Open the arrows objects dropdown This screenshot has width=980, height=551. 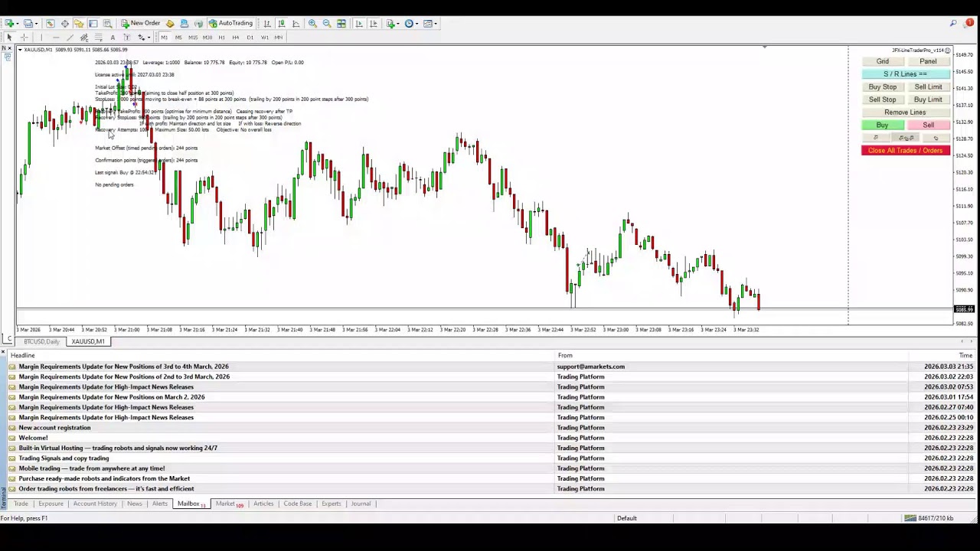(x=143, y=37)
